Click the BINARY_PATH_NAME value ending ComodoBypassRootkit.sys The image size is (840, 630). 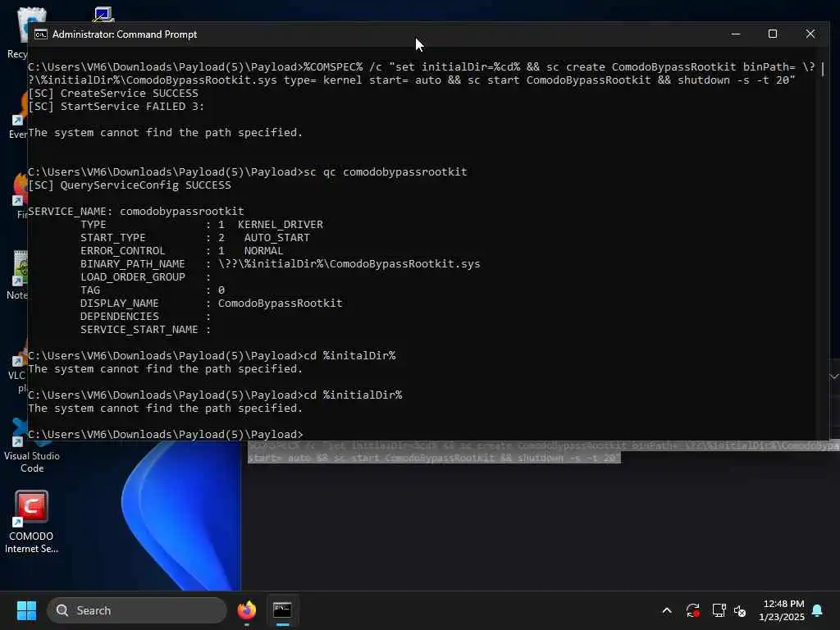349,264
